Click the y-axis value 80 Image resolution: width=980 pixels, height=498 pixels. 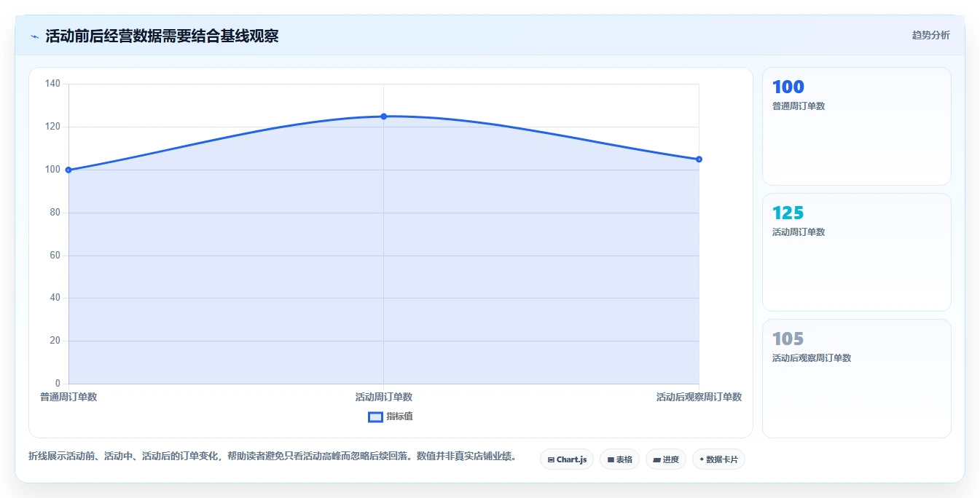55,213
